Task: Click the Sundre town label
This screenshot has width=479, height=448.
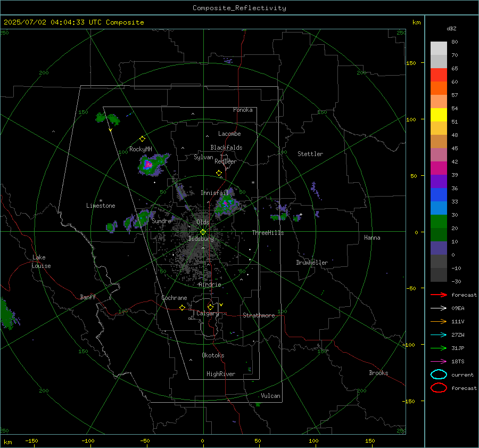Action: 161,221
